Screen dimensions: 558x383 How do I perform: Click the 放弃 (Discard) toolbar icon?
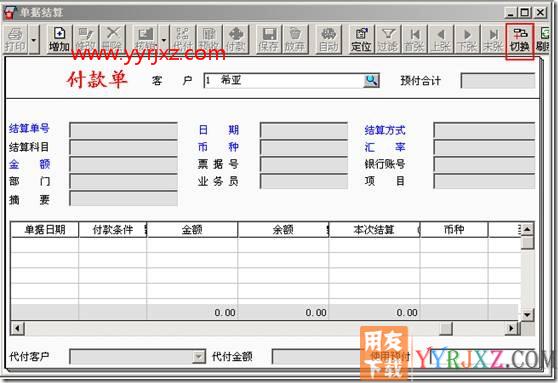295,39
